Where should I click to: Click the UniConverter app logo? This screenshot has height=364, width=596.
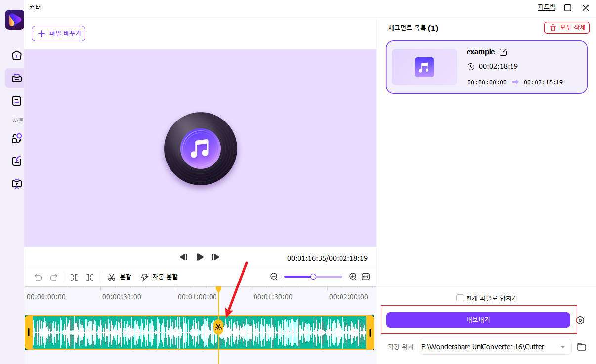click(14, 20)
